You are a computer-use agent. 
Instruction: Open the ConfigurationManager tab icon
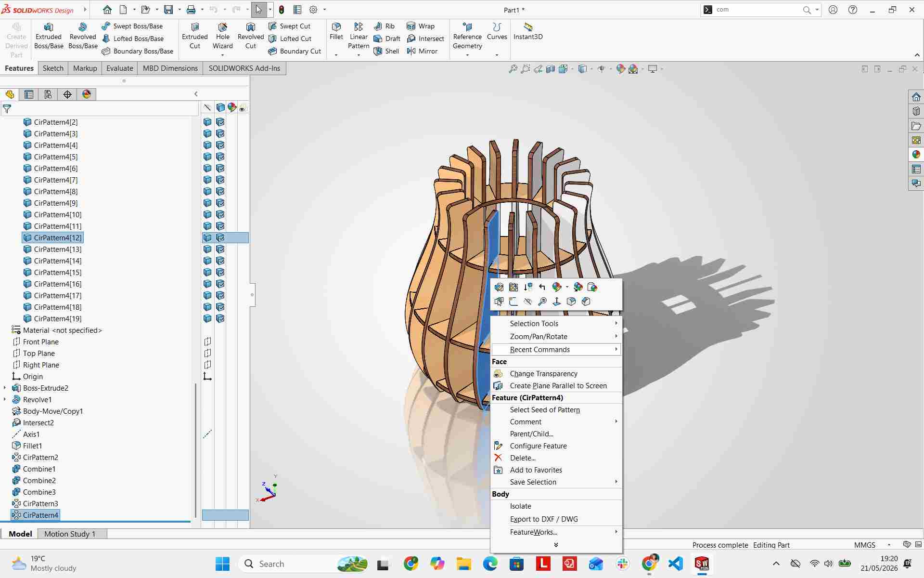(48, 94)
